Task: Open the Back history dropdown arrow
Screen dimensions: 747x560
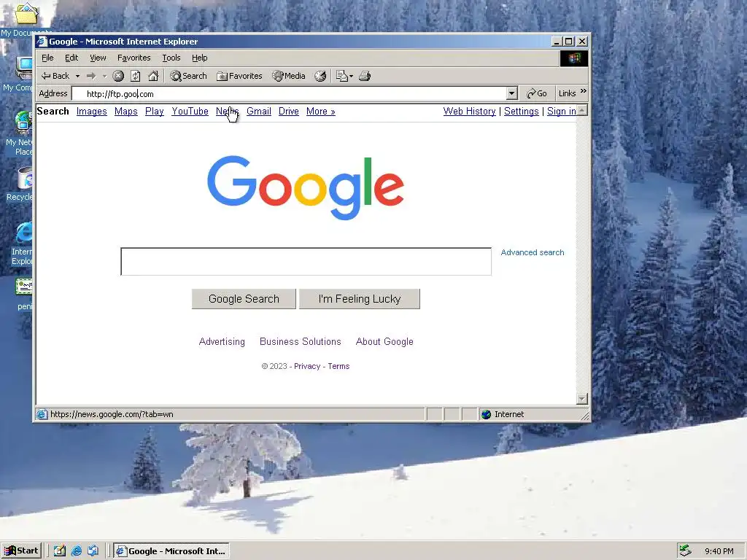Action: tap(77, 76)
